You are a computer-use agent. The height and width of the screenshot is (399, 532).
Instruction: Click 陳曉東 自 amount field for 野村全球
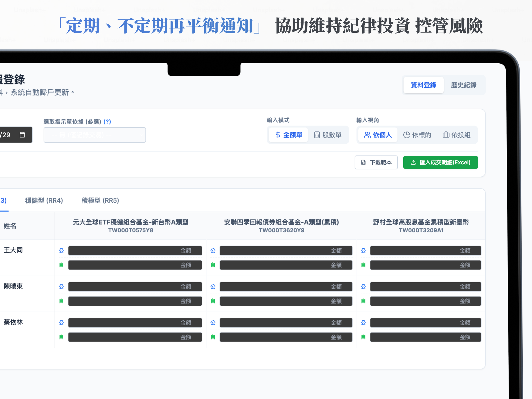click(x=426, y=301)
